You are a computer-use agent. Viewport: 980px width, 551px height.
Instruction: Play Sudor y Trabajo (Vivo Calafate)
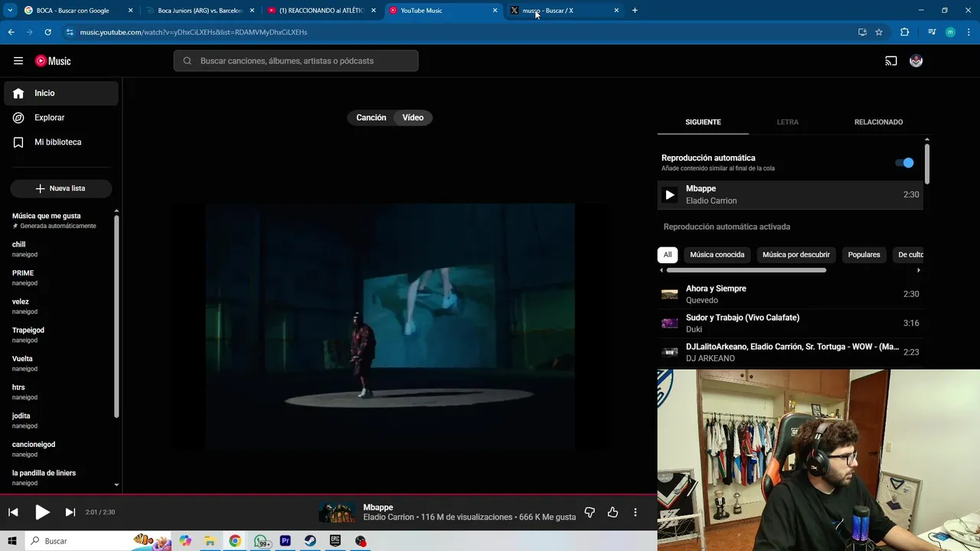tap(790, 323)
